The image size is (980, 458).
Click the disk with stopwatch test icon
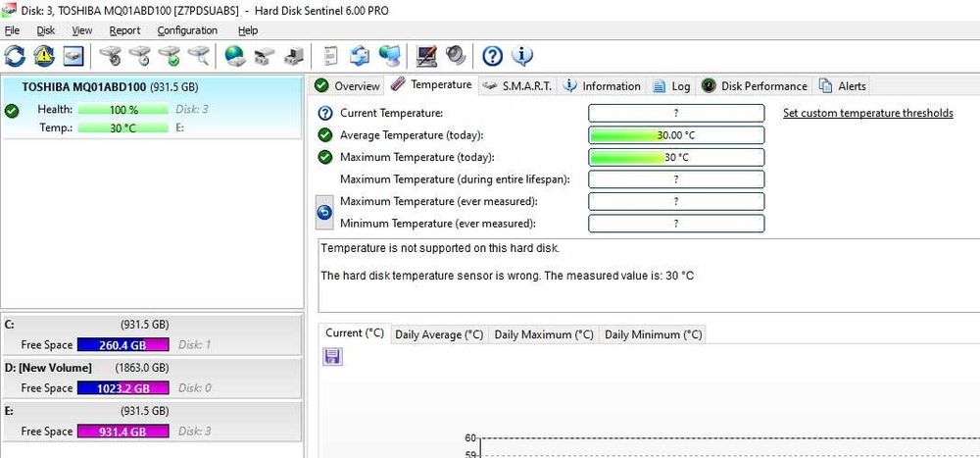click(x=111, y=56)
